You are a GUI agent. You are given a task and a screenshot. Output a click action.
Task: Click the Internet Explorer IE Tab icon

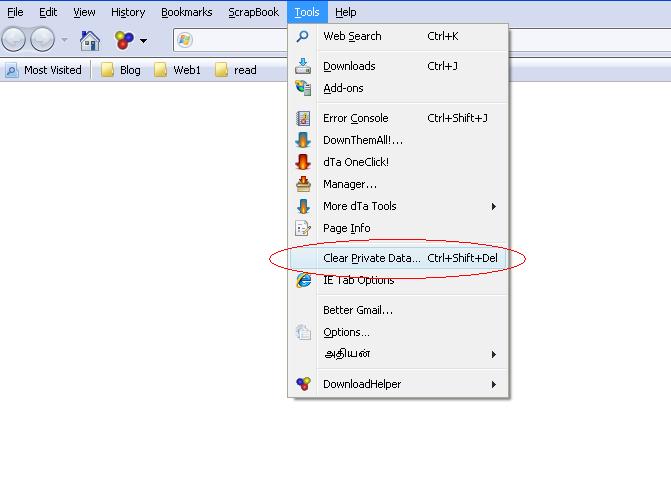(x=303, y=280)
